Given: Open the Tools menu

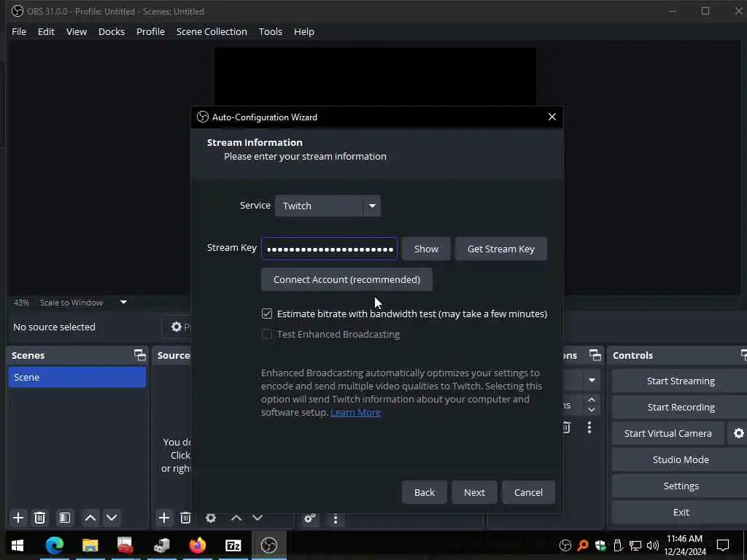Looking at the screenshot, I should pyautogui.click(x=270, y=31).
